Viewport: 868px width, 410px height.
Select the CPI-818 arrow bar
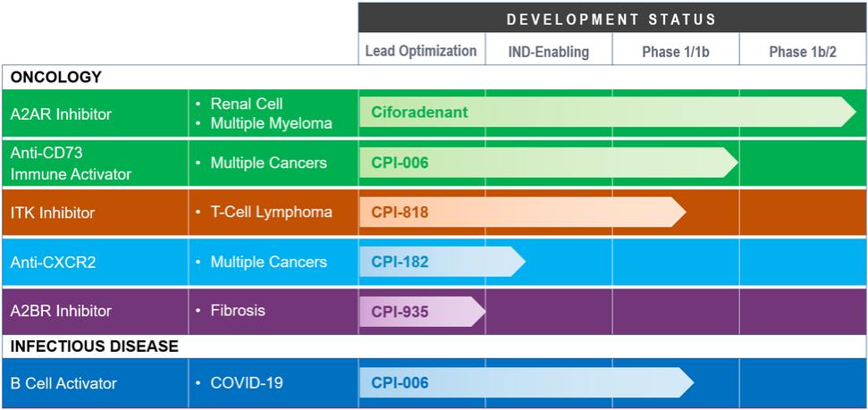tap(523, 212)
